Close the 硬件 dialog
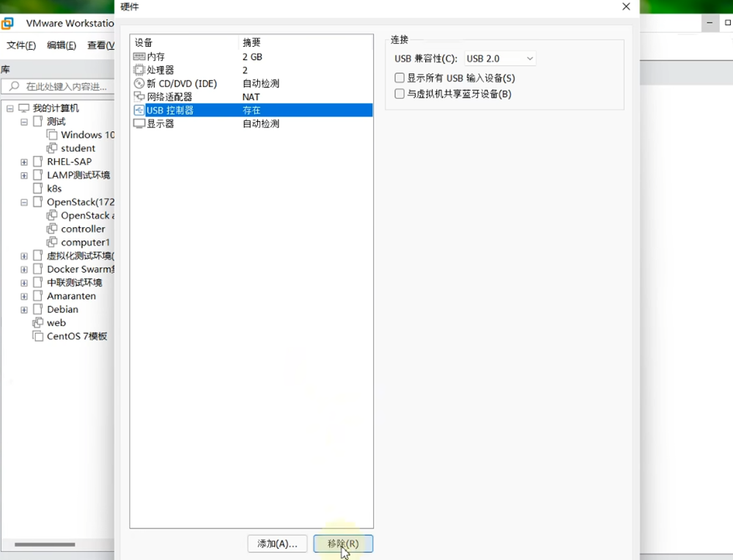Image resolution: width=733 pixels, height=560 pixels. click(627, 7)
